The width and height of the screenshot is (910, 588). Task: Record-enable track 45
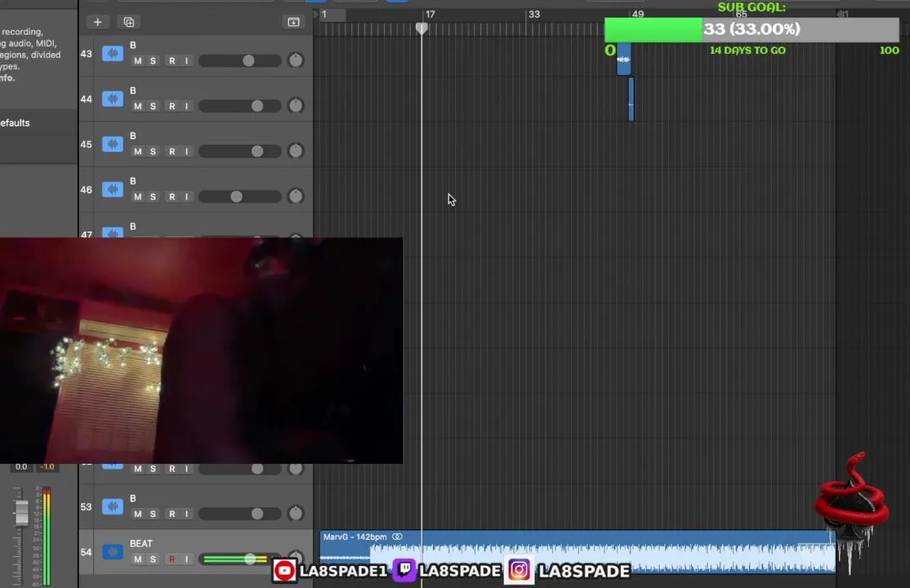[x=172, y=152]
